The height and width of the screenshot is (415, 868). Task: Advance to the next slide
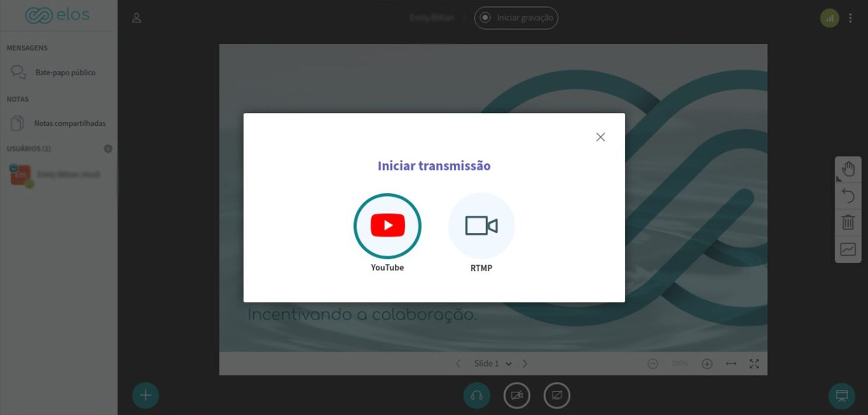click(x=525, y=364)
